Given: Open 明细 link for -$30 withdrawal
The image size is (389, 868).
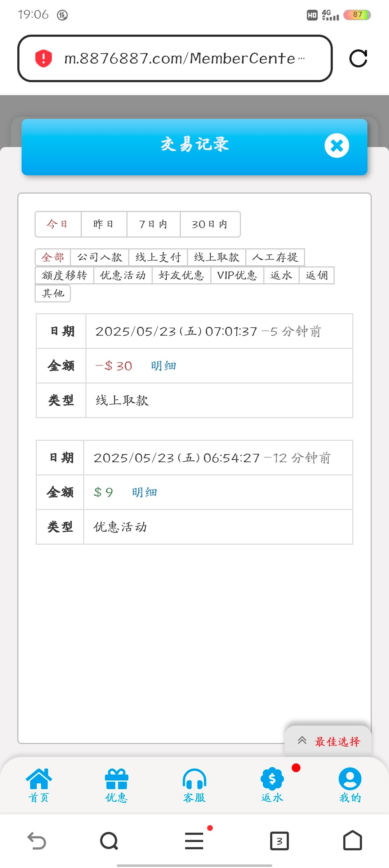Looking at the screenshot, I should [x=164, y=366].
